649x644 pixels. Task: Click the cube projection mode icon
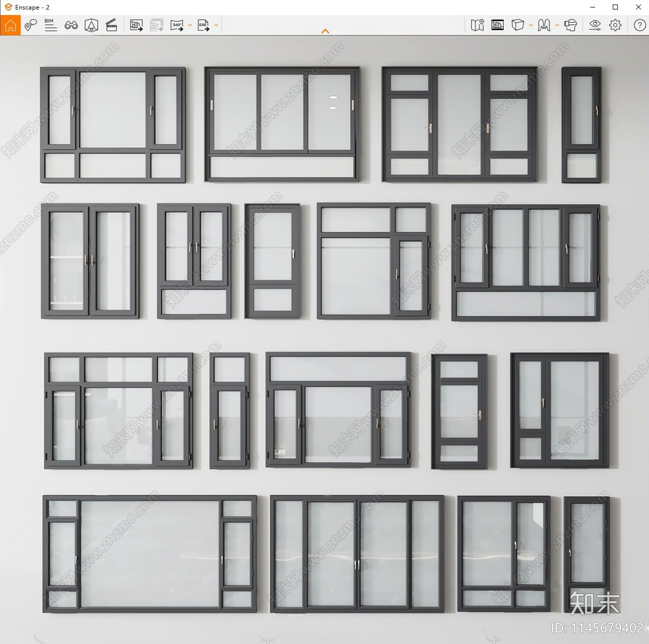(518, 25)
